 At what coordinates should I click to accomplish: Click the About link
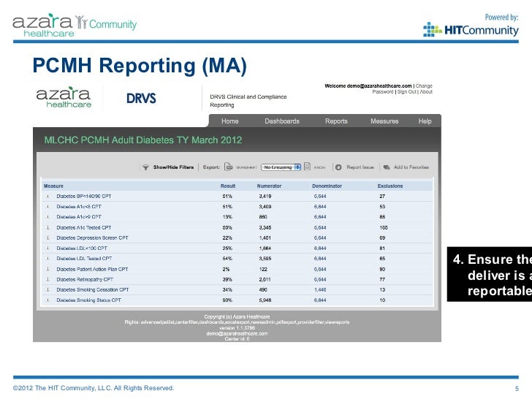click(426, 92)
